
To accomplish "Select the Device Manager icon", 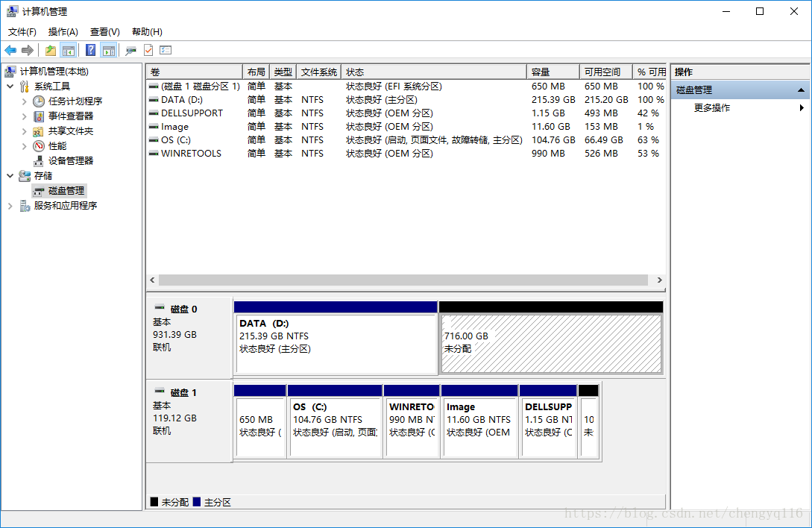I will point(39,160).
